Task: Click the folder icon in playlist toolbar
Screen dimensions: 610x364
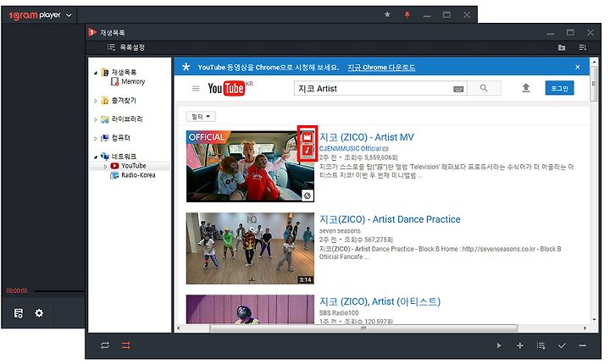Action: (x=562, y=47)
